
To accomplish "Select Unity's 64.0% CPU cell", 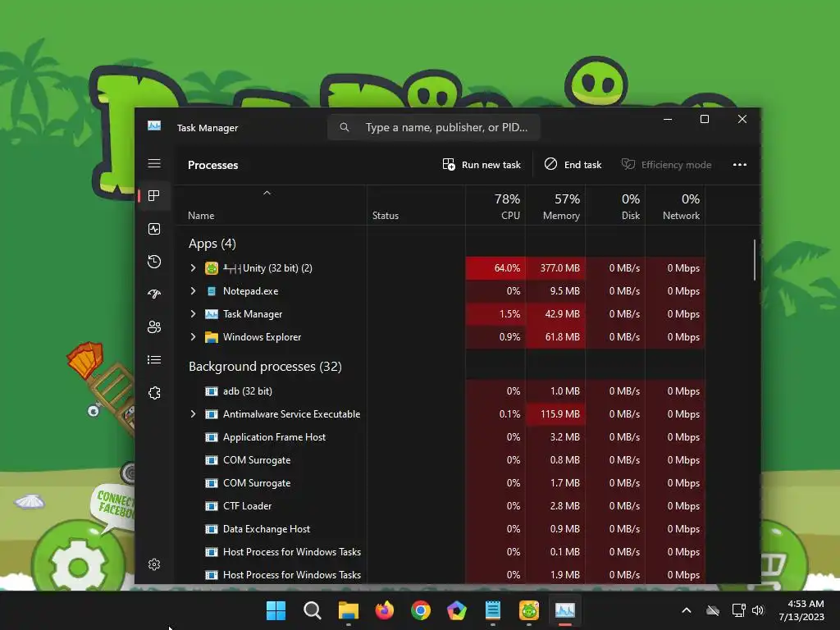I will tap(495, 268).
